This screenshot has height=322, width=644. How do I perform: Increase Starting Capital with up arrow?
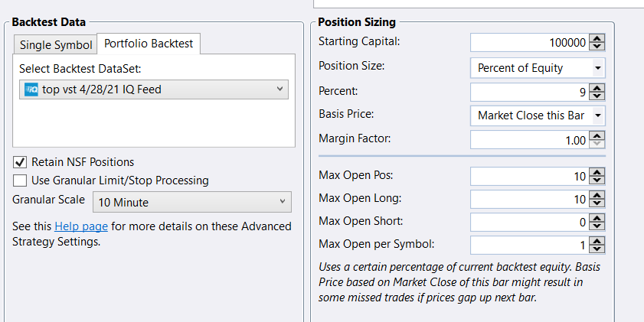pyautogui.click(x=597, y=38)
